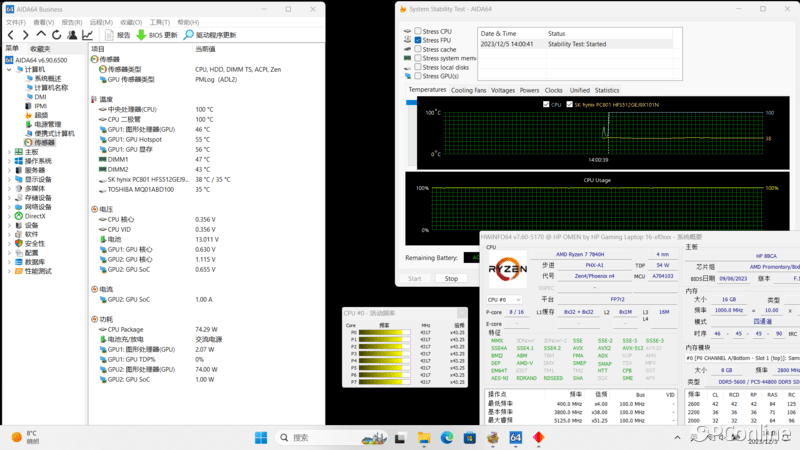The height and width of the screenshot is (450, 800).
Task: Select 传感器 sensor item in tree
Action: click(x=40, y=142)
